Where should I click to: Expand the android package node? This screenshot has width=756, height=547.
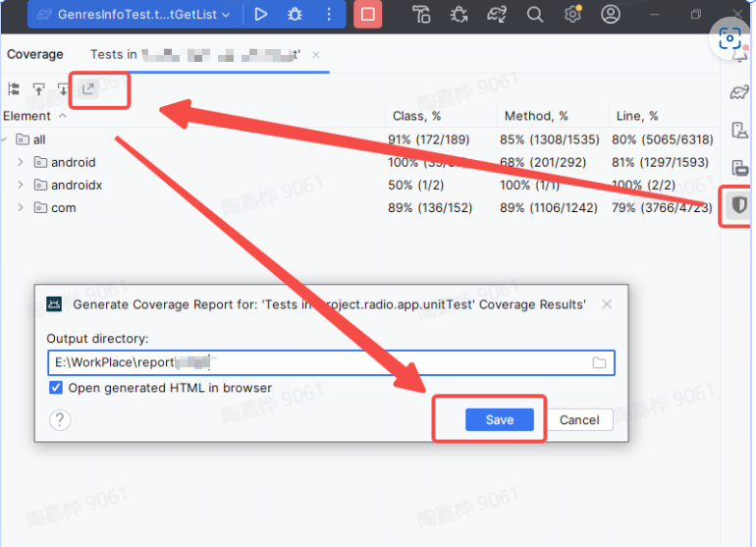pyautogui.click(x=20, y=162)
